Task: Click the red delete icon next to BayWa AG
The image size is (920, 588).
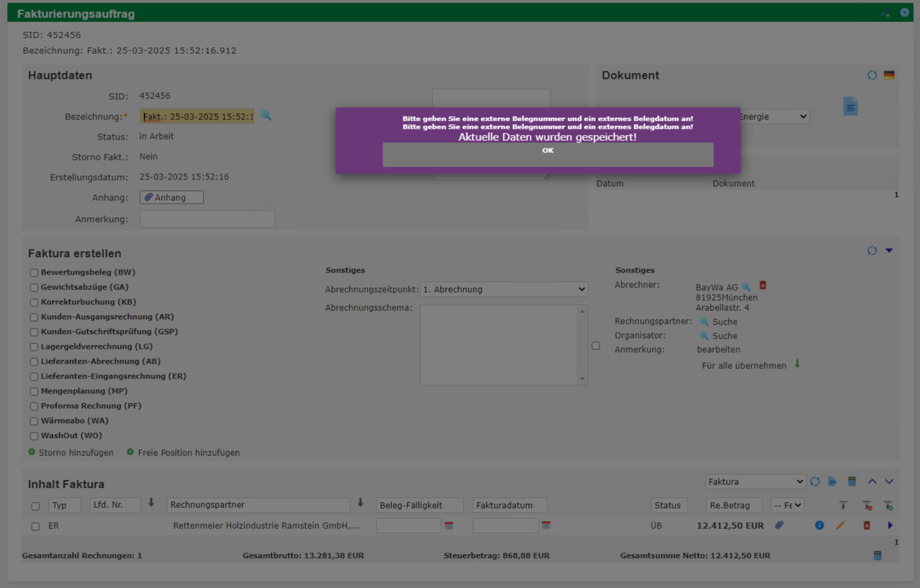Action: [763, 285]
